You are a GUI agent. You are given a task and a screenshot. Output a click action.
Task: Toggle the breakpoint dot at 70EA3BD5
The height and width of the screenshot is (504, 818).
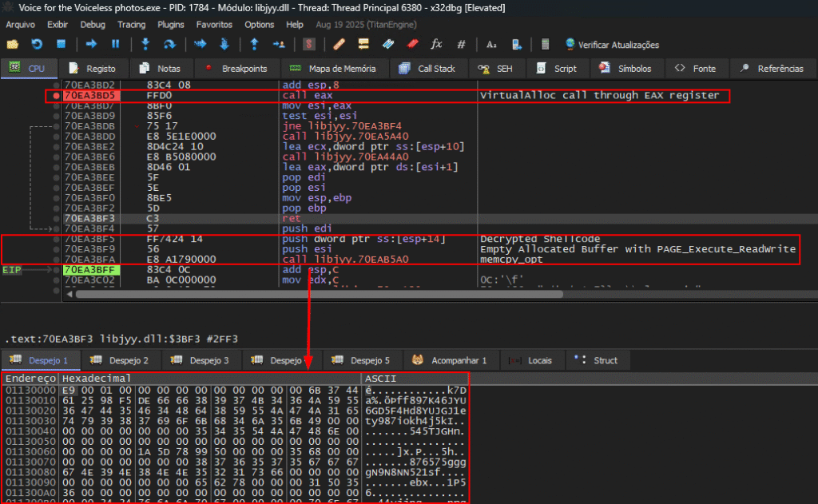[55, 96]
